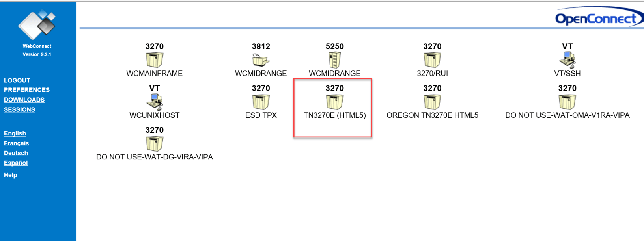Open the PREFERENCES link

coord(27,90)
